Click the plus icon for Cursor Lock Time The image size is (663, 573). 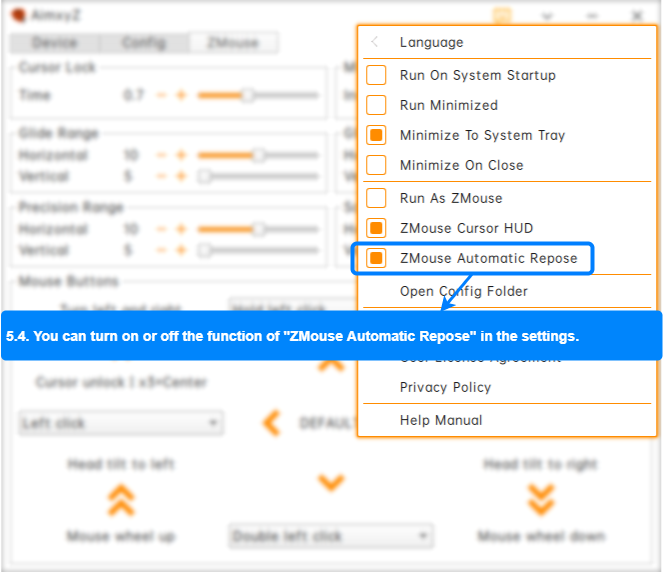tap(181, 95)
